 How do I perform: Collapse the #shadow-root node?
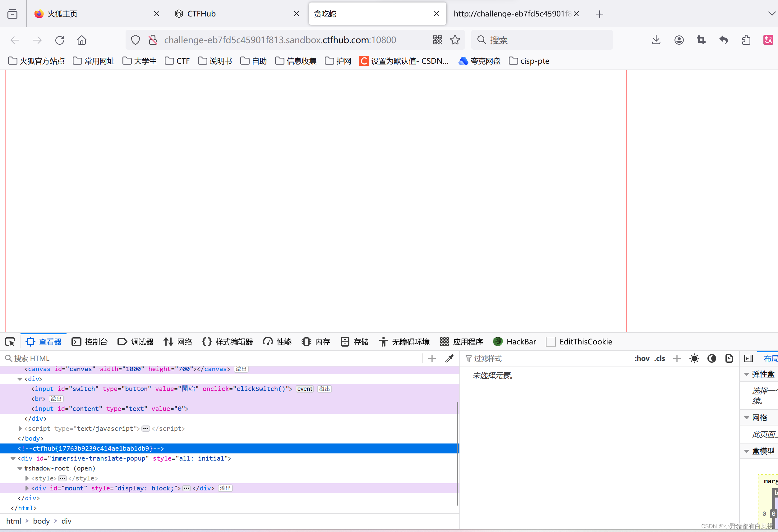pos(20,468)
